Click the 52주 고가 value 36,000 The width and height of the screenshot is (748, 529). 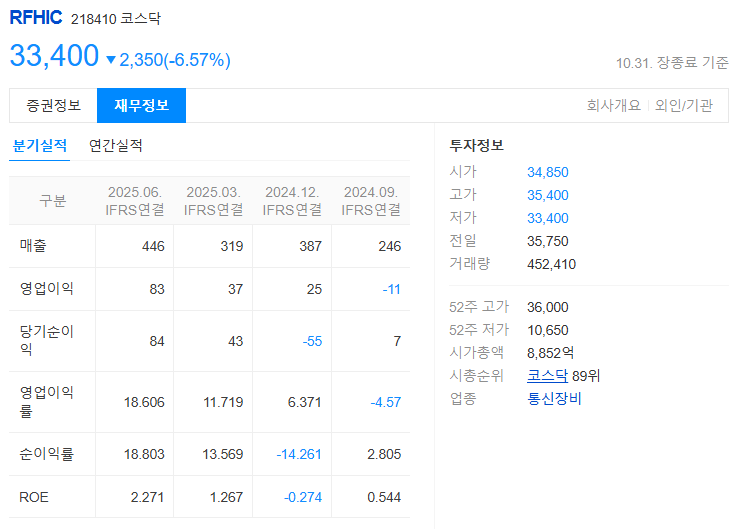[x=548, y=307]
